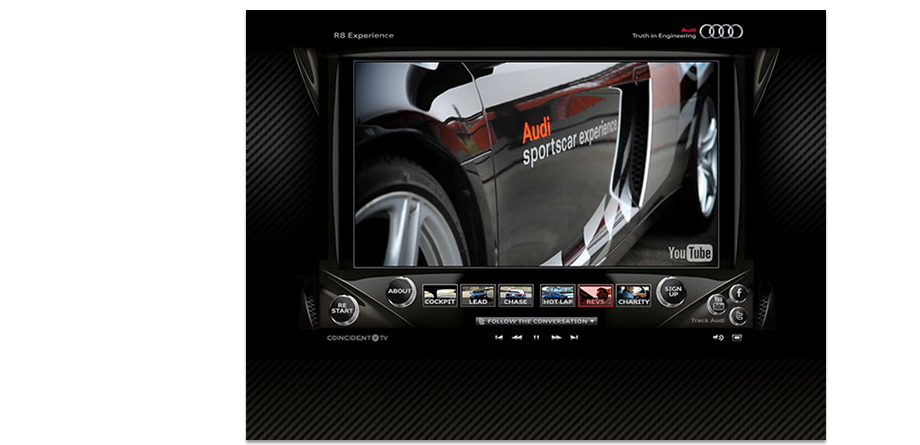Open the Charity video segment
The width and height of the screenshot is (920, 445).
633,295
